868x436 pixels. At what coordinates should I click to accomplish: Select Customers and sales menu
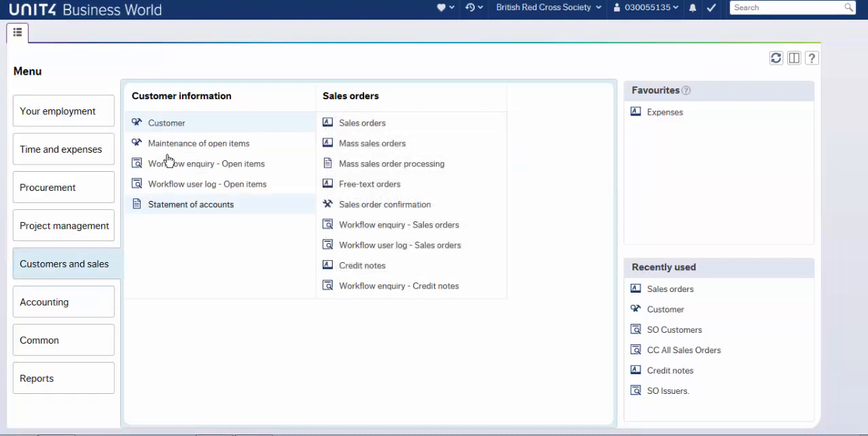67,264
